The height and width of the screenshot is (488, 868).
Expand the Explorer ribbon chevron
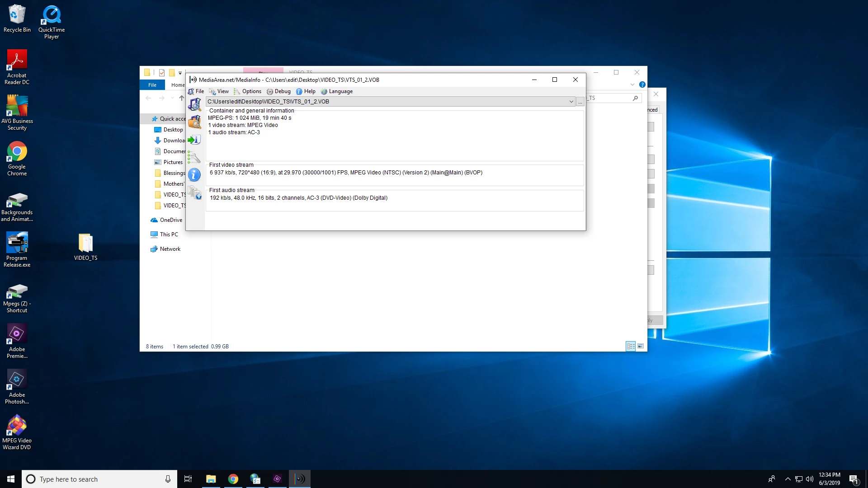(632, 84)
